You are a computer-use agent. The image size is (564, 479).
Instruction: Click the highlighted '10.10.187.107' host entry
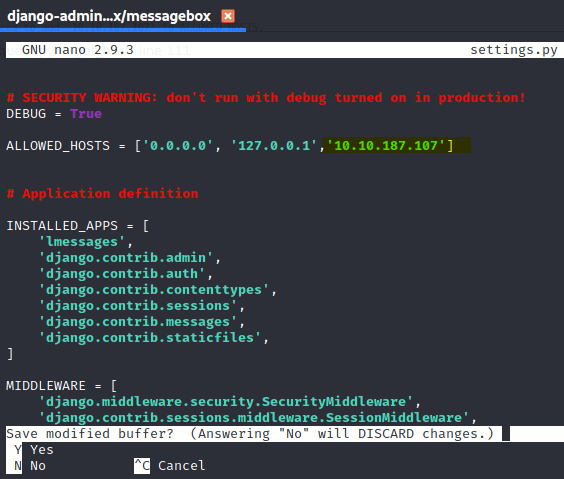(x=386, y=146)
